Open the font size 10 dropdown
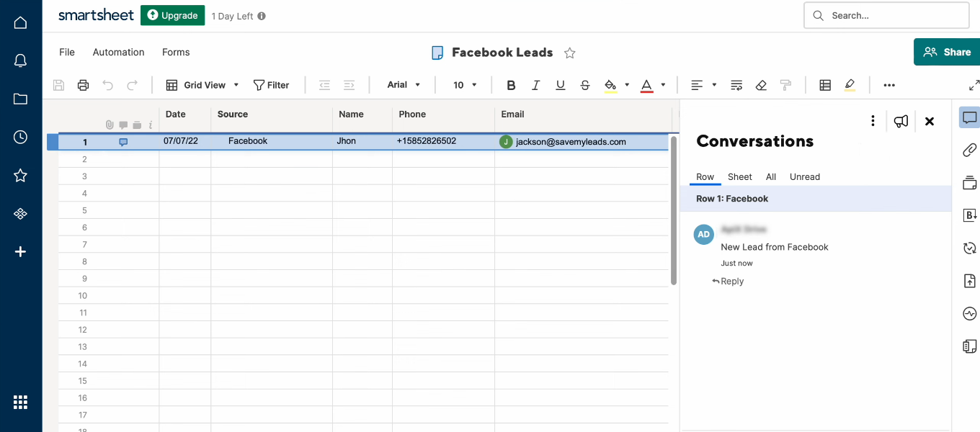The height and width of the screenshot is (432, 980). pyautogui.click(x=465, y=85)
